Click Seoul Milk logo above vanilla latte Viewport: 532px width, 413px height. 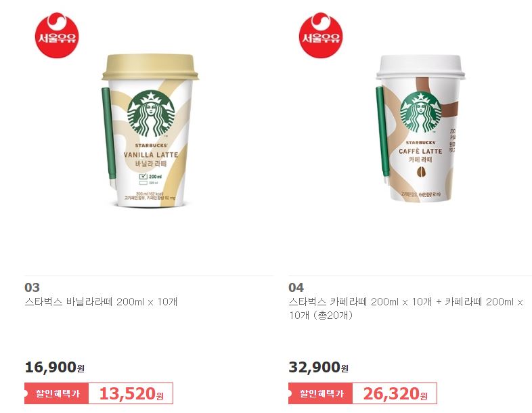[57, 35]
